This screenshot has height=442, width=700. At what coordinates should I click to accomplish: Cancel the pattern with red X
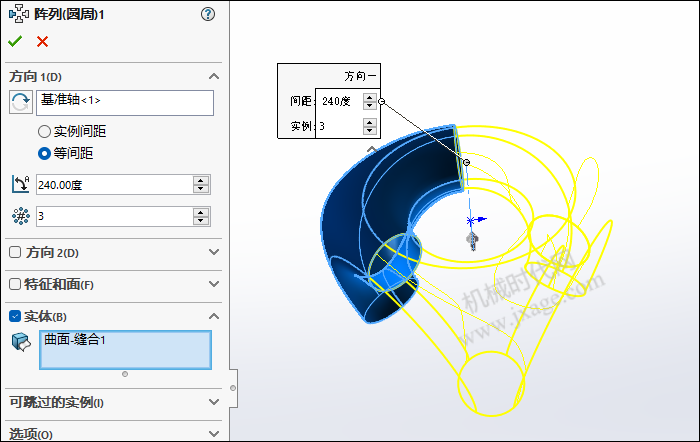pos(42,42)
